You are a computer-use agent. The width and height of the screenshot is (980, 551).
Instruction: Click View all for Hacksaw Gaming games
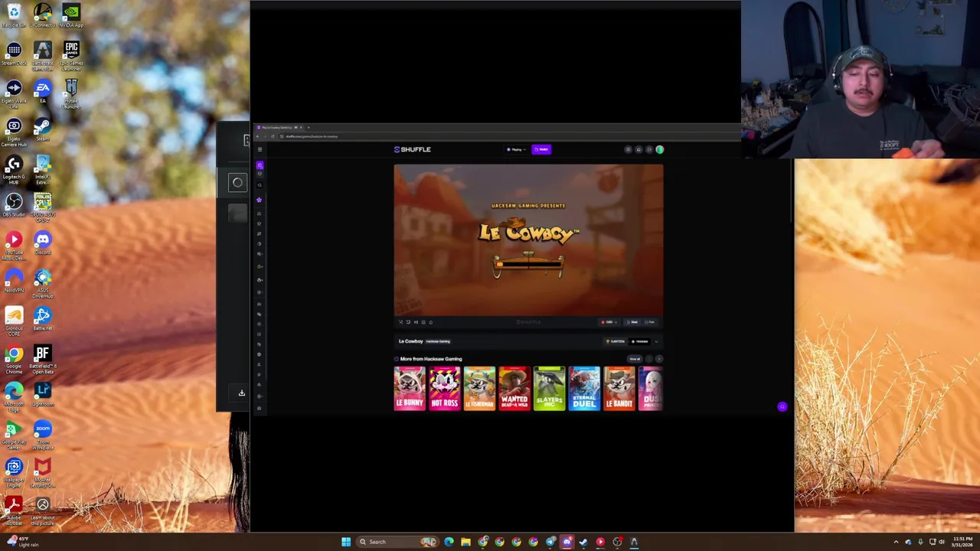pos(635,359)
